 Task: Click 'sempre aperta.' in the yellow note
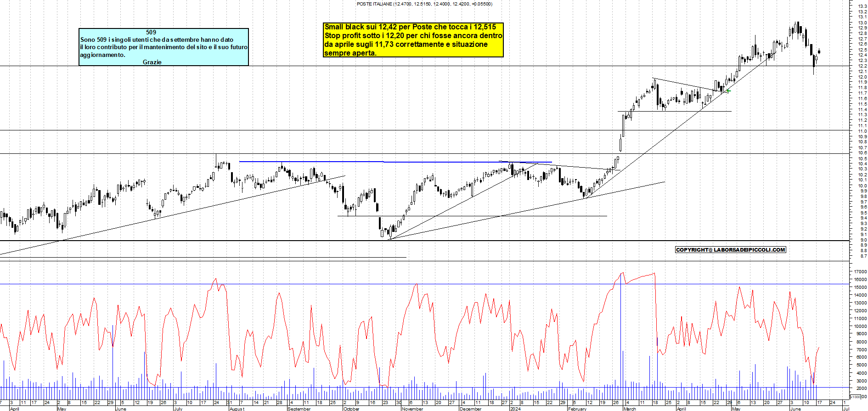tap(350, 53)
